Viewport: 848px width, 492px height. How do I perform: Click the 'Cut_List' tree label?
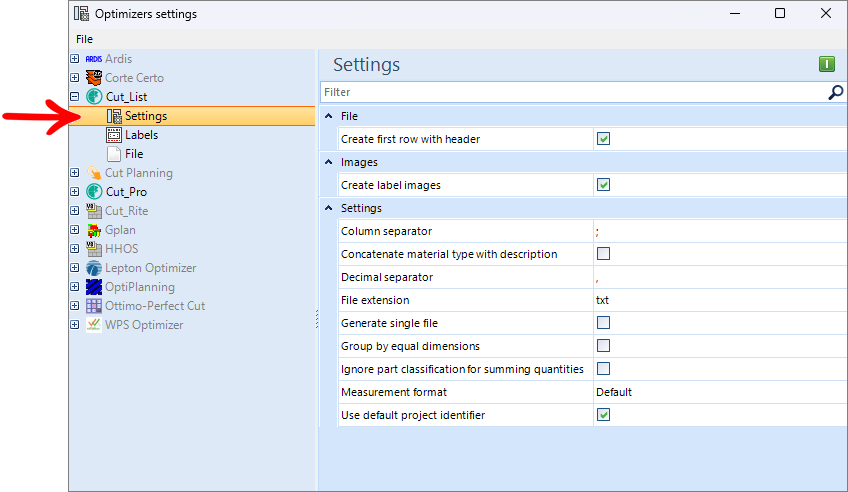coord(127,97)
